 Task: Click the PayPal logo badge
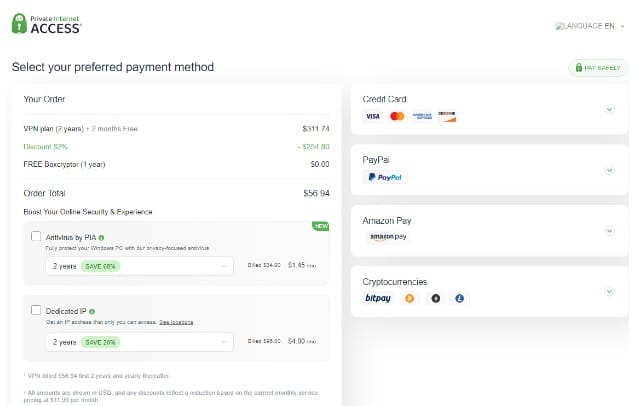pyautogui.click(x=385, y=177)
